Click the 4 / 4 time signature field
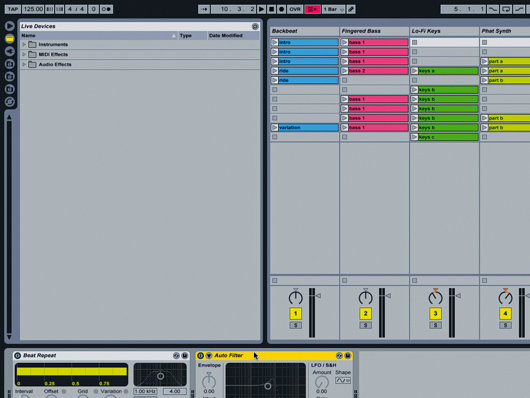Viewport: 530px width, 398px height. coord(76,9)
